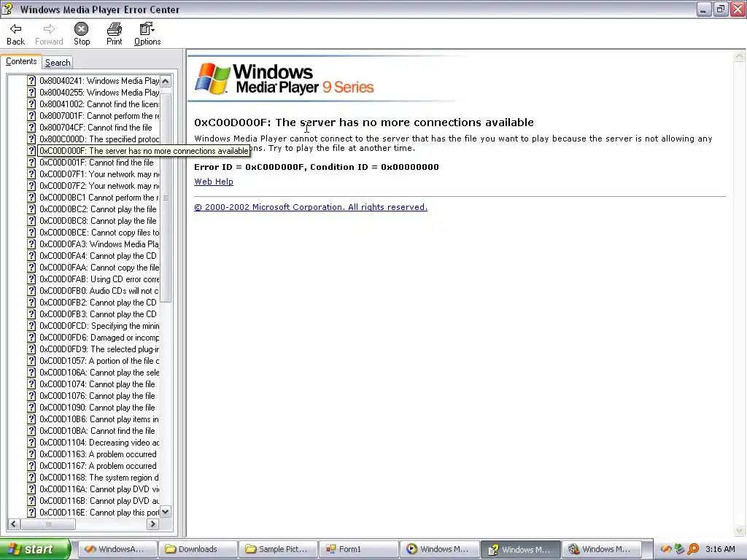Switch to the Search tab
Viewport: 747px width, 560px height.
(58, 63)
